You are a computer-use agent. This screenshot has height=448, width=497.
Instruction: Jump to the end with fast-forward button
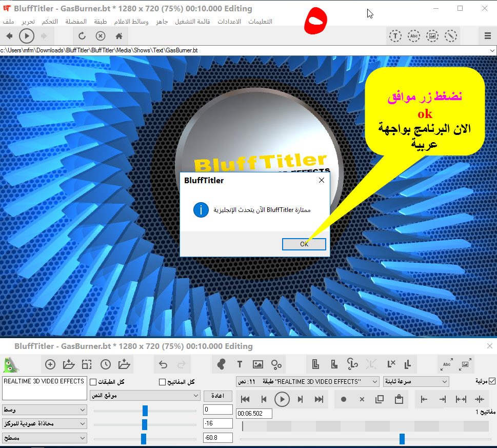pos(319,399)
